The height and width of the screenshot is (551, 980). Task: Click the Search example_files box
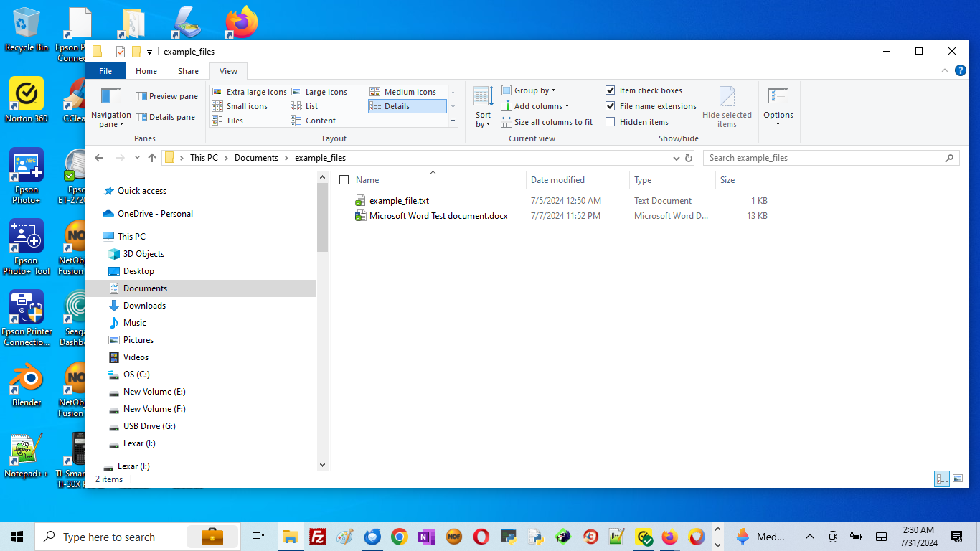point(825,158)
